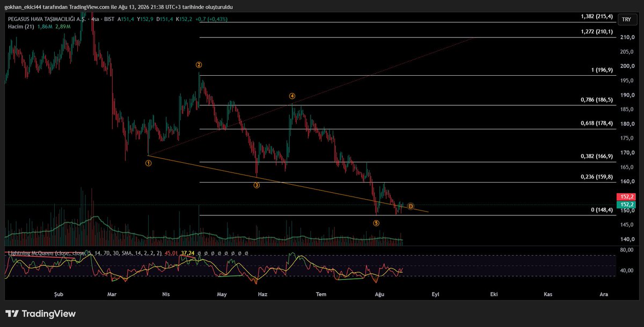Screen dimensions: 644x327
Task: Click the 200,0 price axis label
Action: [628, 66]
